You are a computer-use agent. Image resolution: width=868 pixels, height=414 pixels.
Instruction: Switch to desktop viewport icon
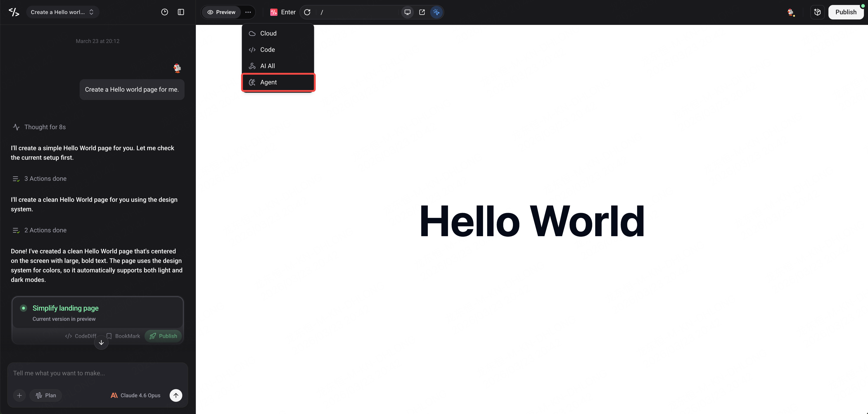(407, 12)
